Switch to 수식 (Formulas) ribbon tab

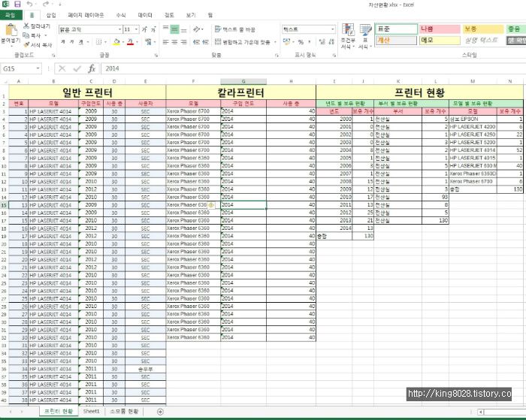coord(121,15)
